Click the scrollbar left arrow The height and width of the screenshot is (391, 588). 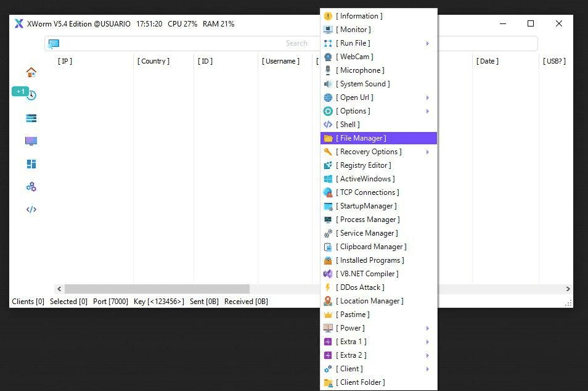coord(59,289)
